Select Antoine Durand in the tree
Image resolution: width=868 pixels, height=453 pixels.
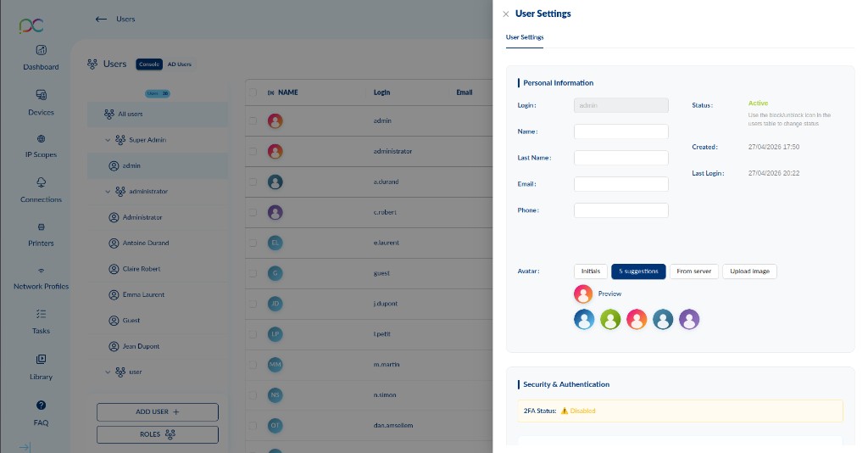[x=157, y=243]
